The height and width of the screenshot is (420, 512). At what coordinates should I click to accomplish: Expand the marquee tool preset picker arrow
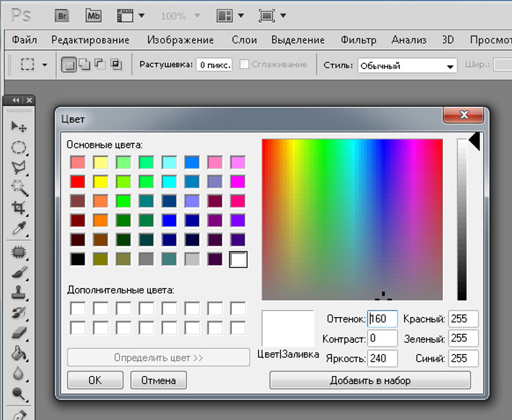44,65
